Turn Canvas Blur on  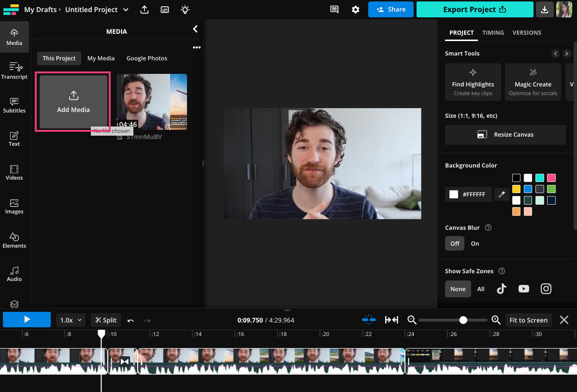[x=475, y=243]
